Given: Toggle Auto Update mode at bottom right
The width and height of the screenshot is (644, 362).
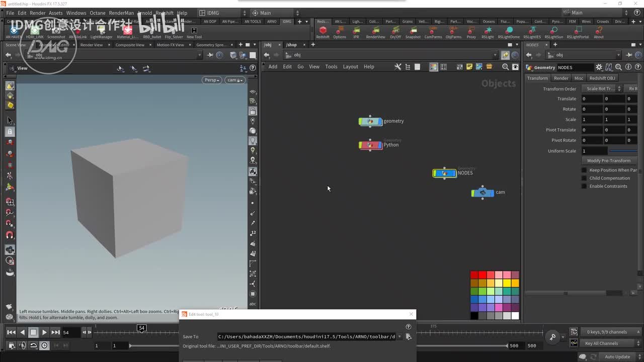Looking at the screenshot, I should (x=617, y=357).
